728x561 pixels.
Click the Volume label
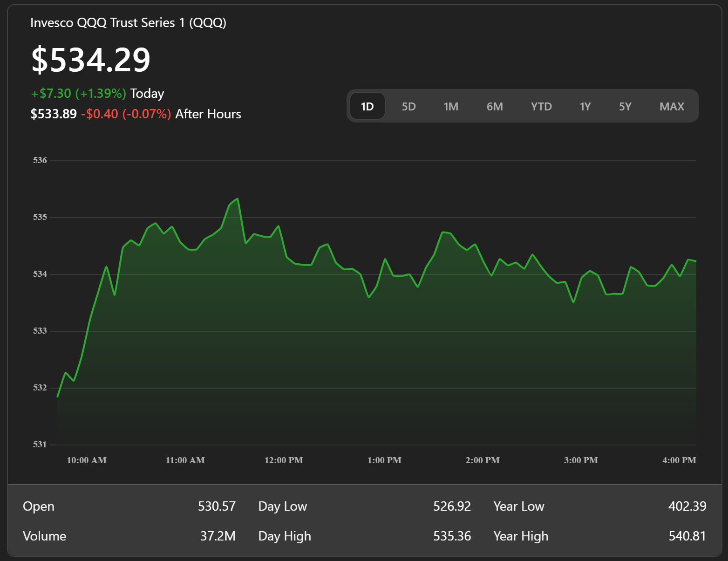[x=44, y=536]
